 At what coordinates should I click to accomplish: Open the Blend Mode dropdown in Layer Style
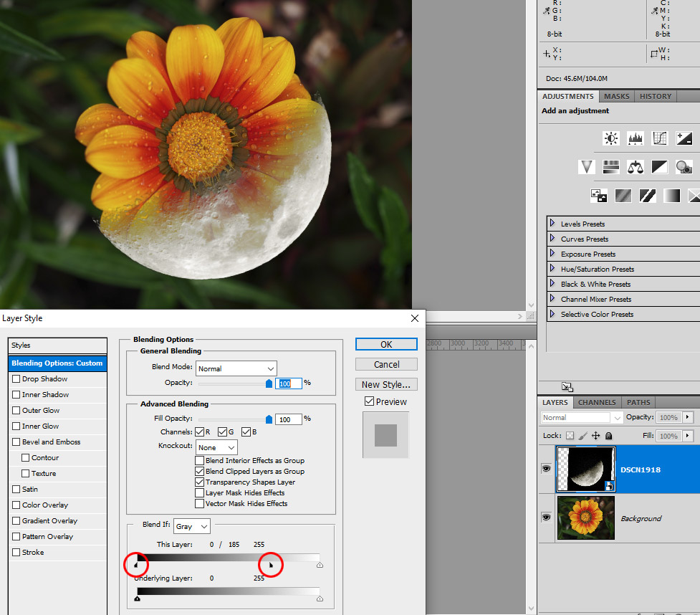(236, 368)
